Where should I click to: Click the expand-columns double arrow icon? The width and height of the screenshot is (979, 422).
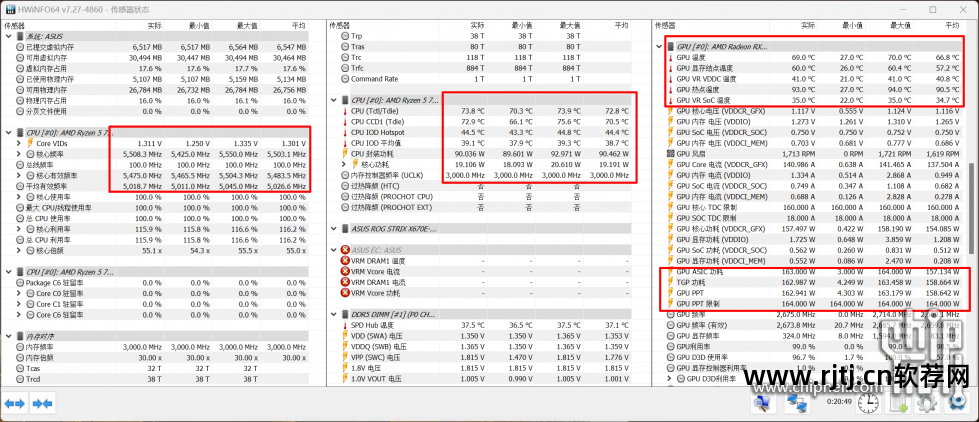click(x=15, y=403)
